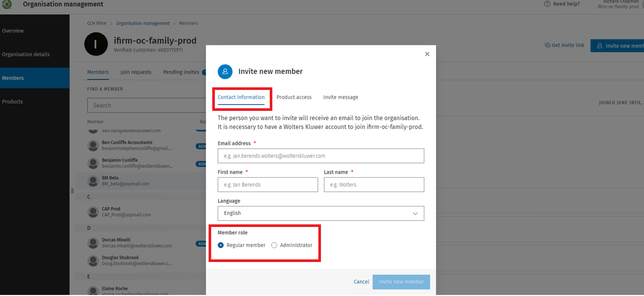Click Cancel in the dialog
Image resolution: width=644 pixels, height=296 pixels.
361,282
